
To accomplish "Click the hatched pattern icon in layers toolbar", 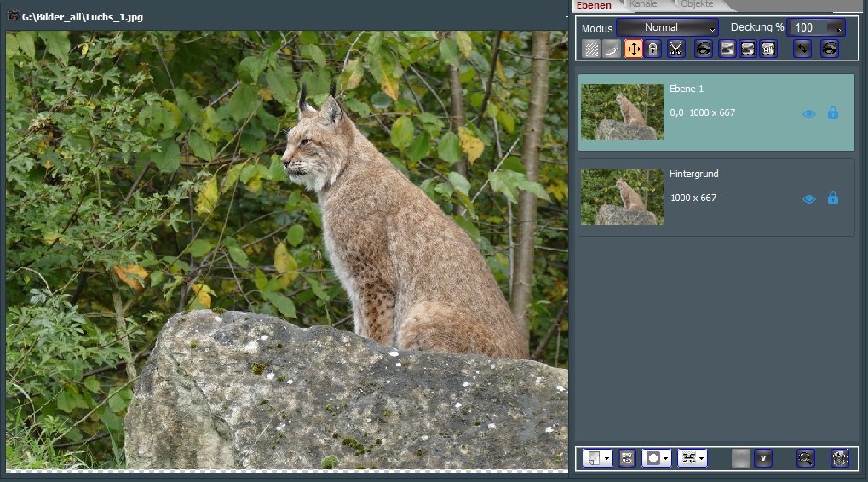I will click(591, 49).
